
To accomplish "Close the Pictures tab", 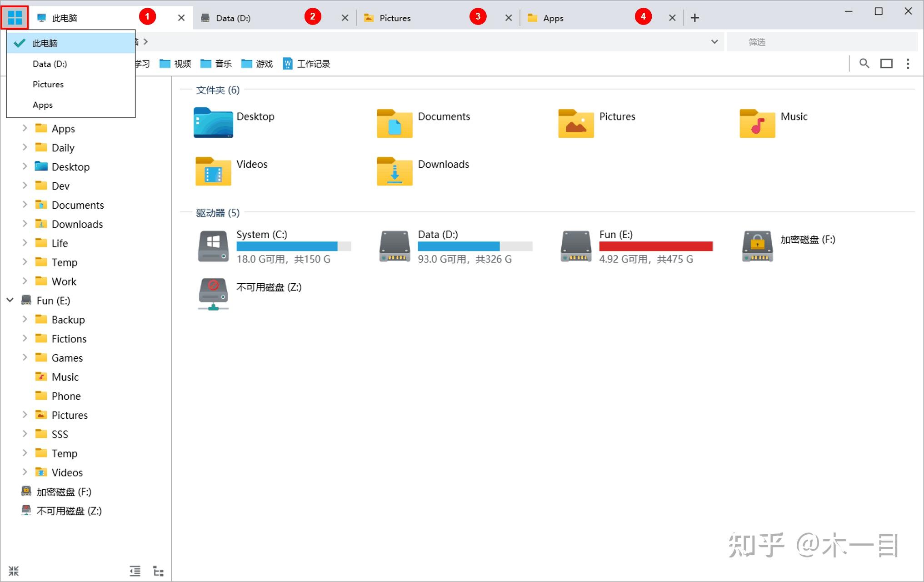I will (509, 18).
